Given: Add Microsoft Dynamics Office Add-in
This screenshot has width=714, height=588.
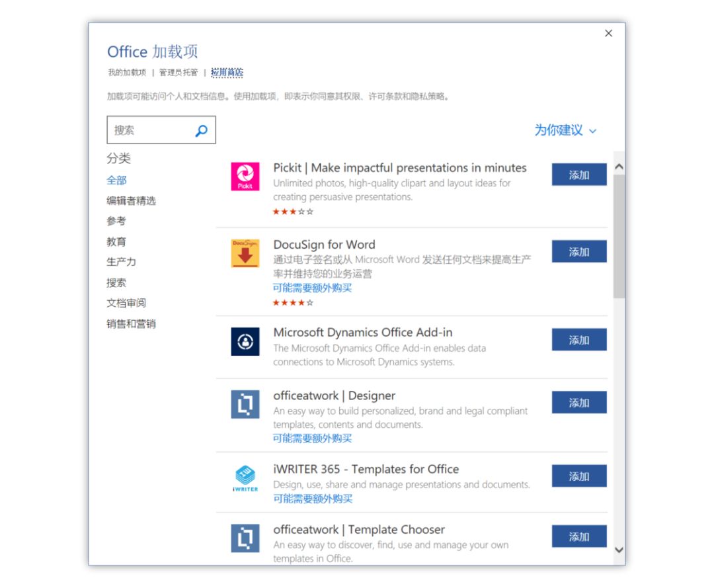Looking at the screenshot, I should (x=579, y=339).
